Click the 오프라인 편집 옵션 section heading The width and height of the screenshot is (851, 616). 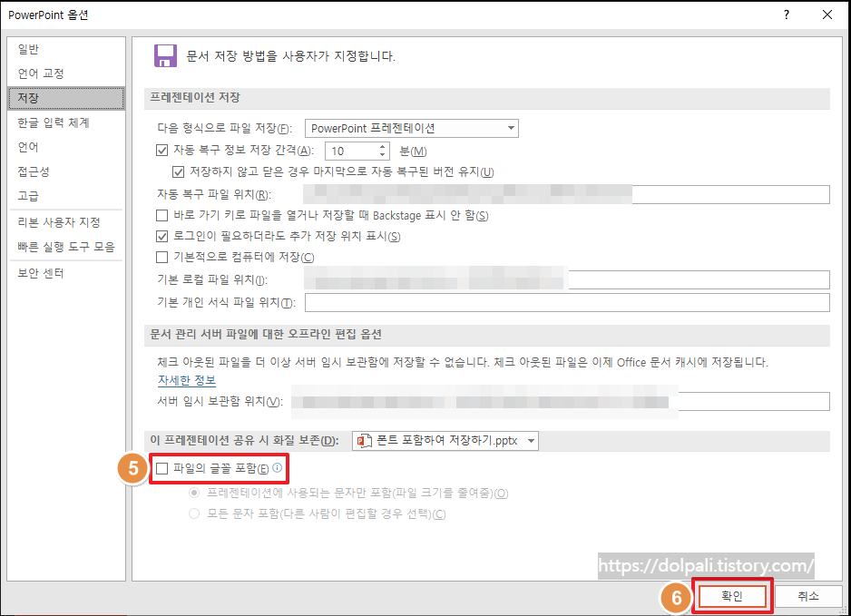pos(266,335)
